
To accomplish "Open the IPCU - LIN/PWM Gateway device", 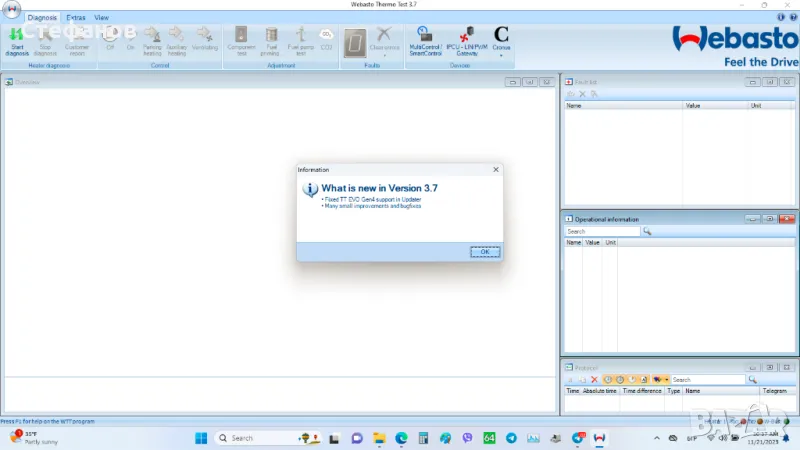I will (x=467, y=41).
